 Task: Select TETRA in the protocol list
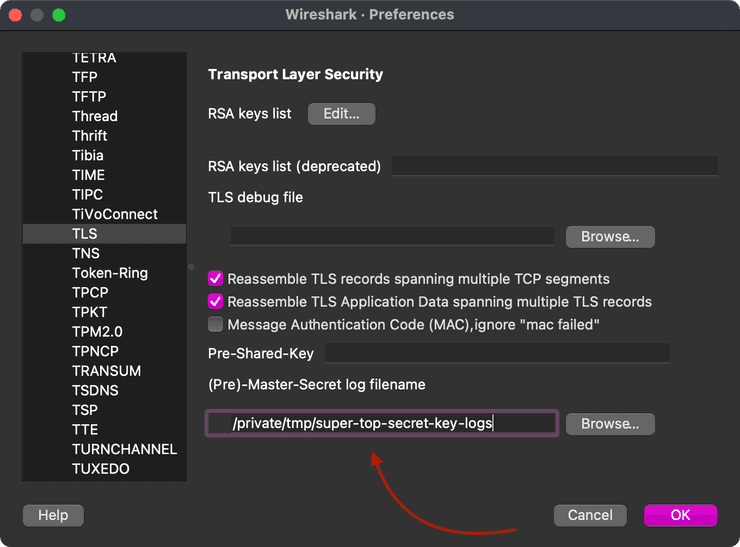[x=104, y=58]
